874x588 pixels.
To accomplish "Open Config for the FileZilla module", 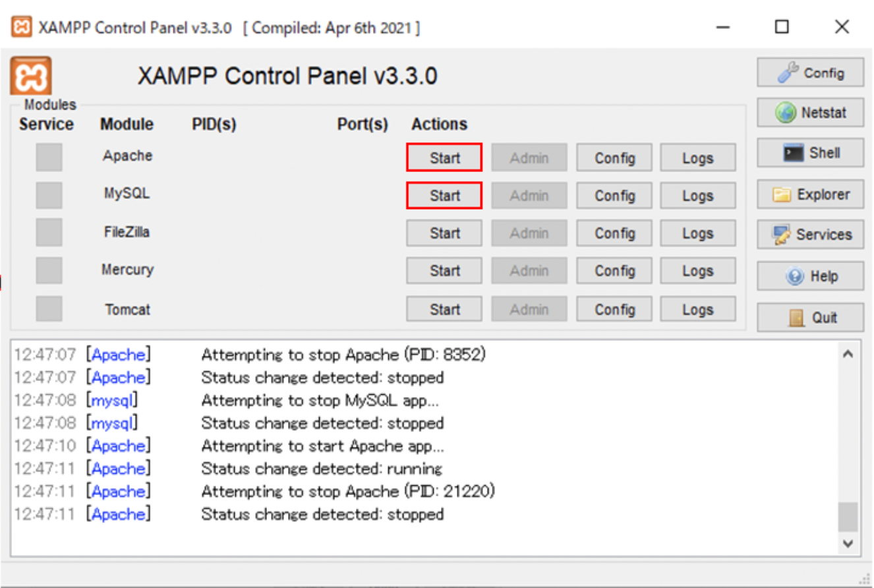I will 614,233.
